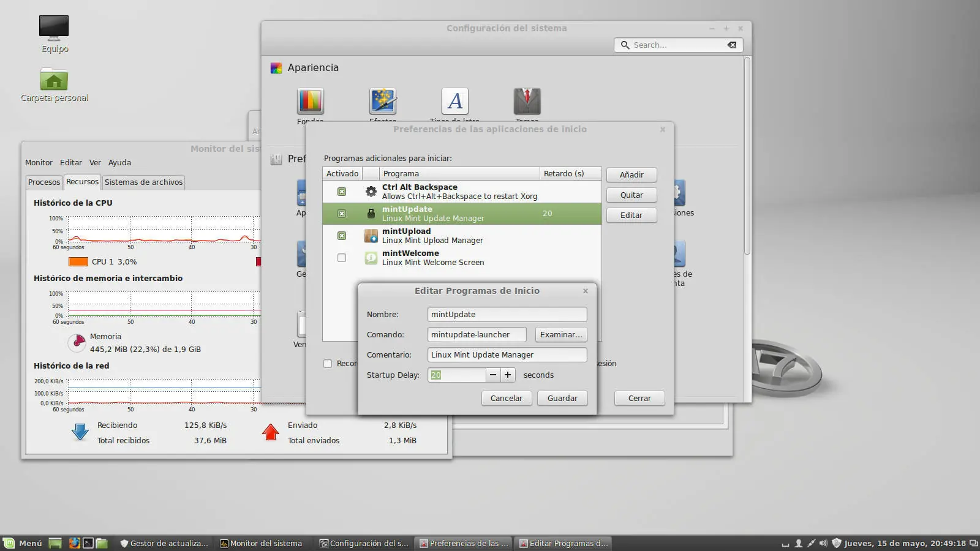Viewport: 980px width, 551px height.
Task: Switch to Sistemas de archivos tab
Action: click(x=143, y=182)
